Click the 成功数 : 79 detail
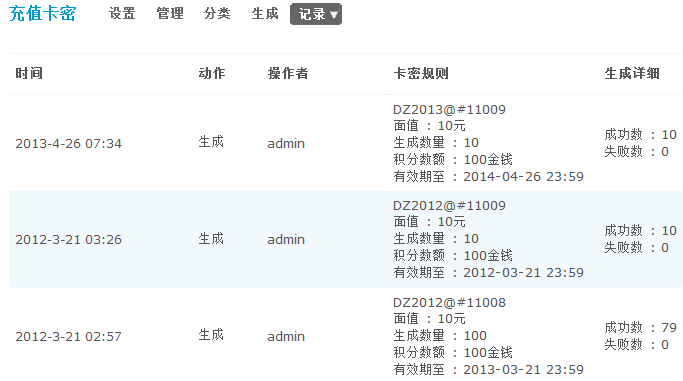 640,327
